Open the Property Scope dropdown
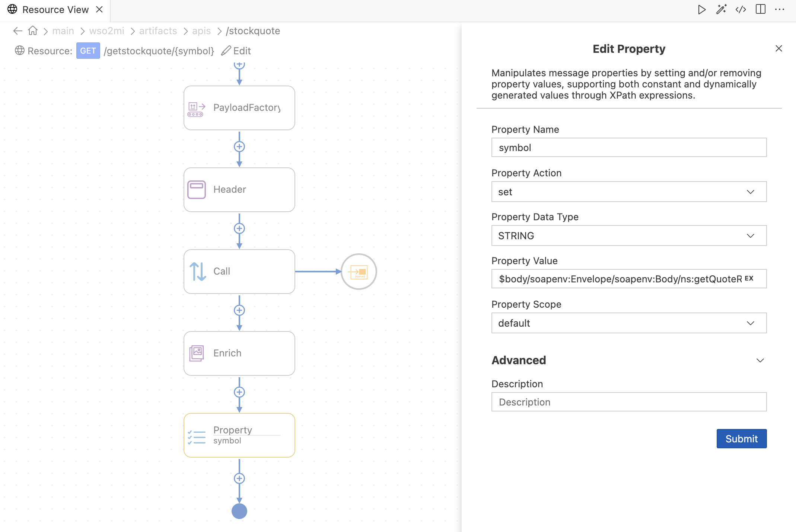 click(629, 323)
